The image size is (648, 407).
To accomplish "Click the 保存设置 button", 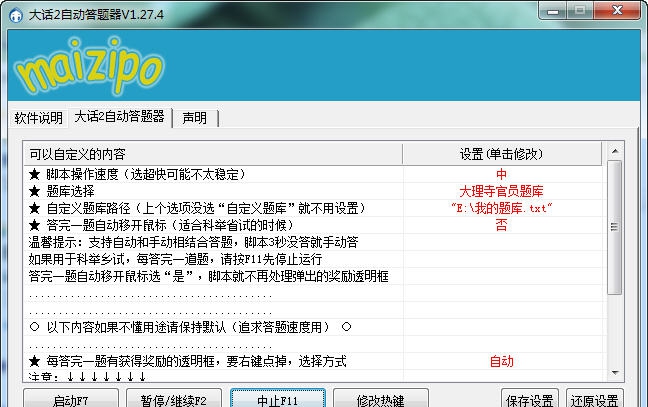I will point(530,400).
